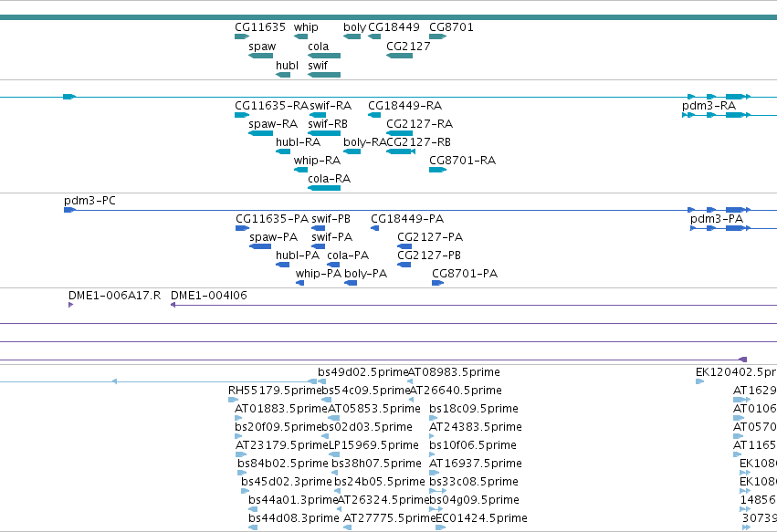Select the swif-PA protein label
Screen dimensions: 777x532
332,237
